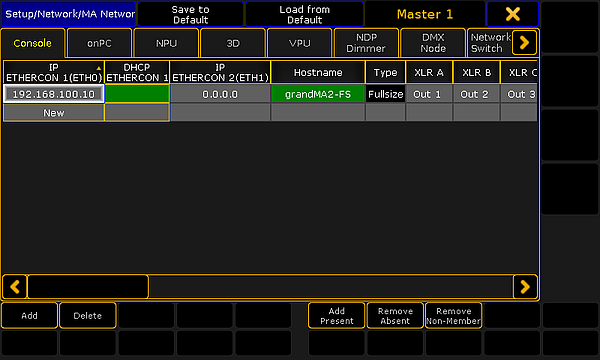Click Load from Default button
The image size is (600, 360).
tap(304, 14)
